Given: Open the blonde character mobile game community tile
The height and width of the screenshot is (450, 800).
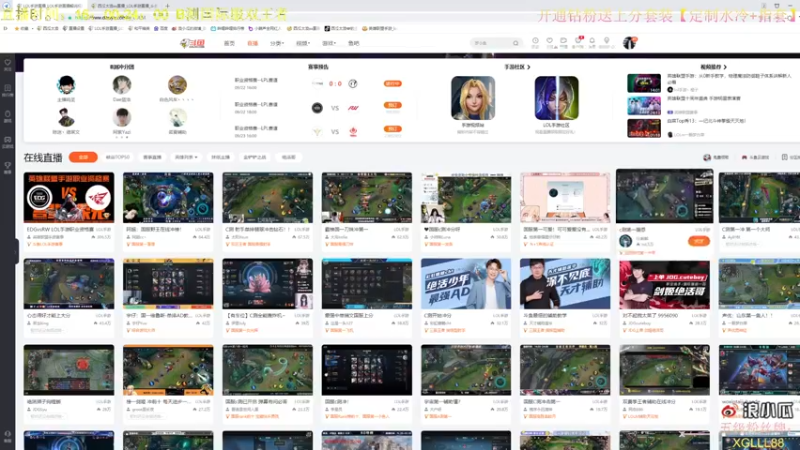Looking at the screenshot, I should tap(473, 98).
